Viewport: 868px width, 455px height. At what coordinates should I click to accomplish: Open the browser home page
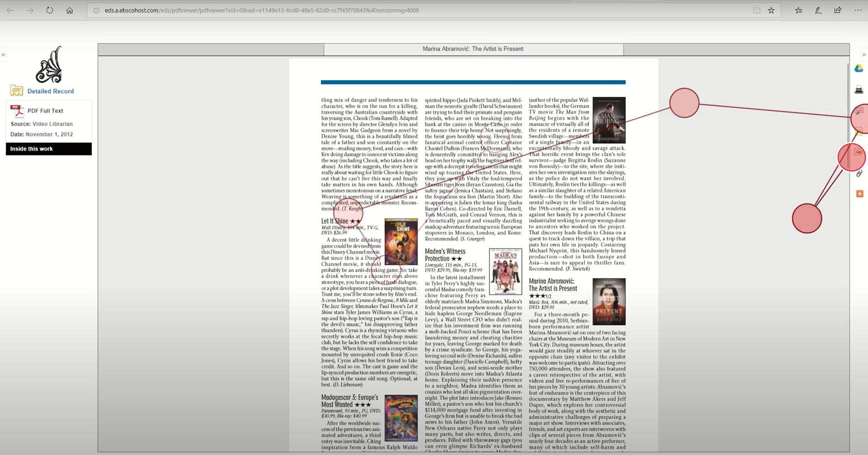(70, 10)
